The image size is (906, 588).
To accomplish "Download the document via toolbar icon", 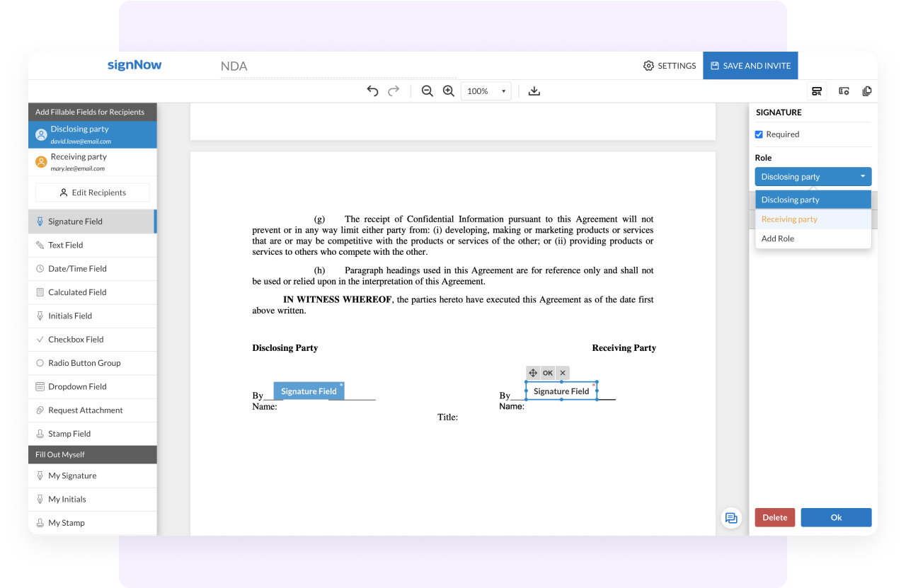I will [534, 91].
